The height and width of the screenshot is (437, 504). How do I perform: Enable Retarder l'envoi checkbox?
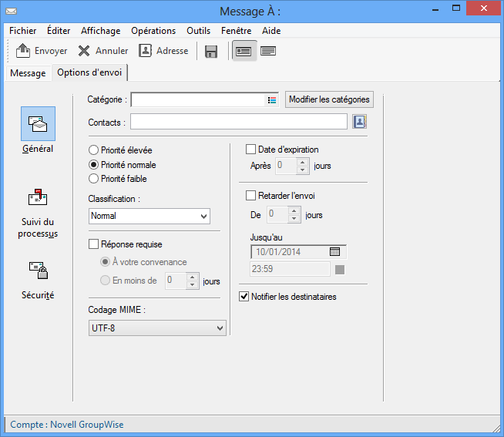click(x=250, y=196)
